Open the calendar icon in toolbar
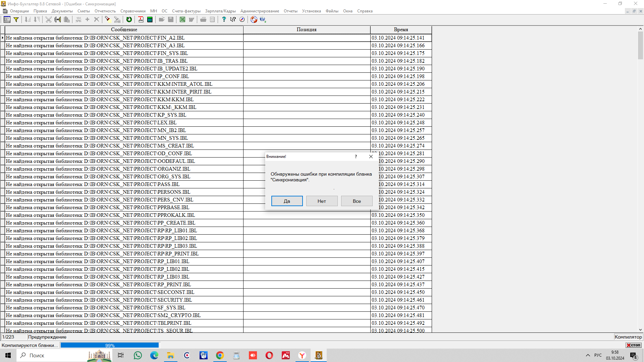644x362 pixels. (141, 19)
